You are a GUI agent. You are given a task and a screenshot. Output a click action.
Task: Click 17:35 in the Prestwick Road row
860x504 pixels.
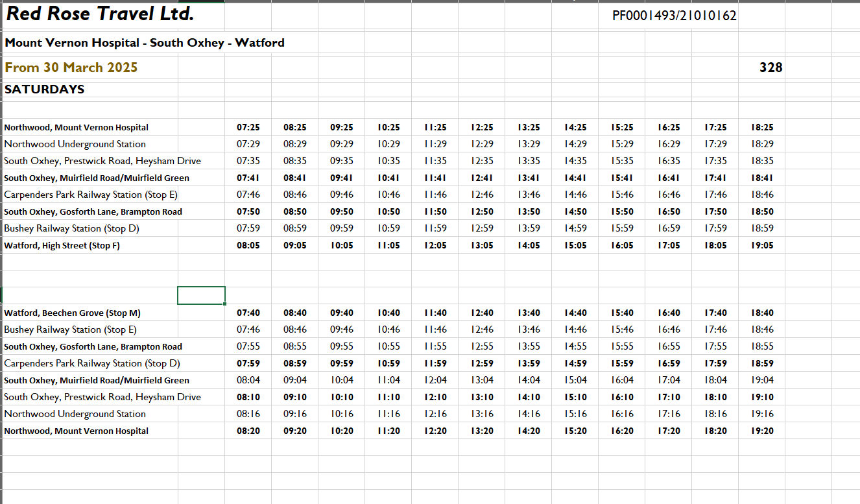[x=715, y=161]
